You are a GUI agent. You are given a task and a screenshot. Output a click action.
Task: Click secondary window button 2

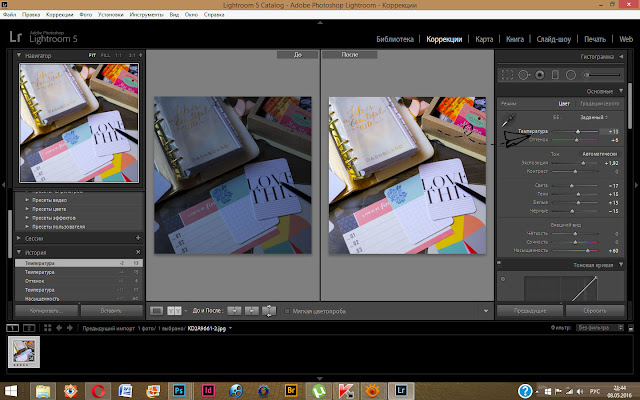(29, 328)
